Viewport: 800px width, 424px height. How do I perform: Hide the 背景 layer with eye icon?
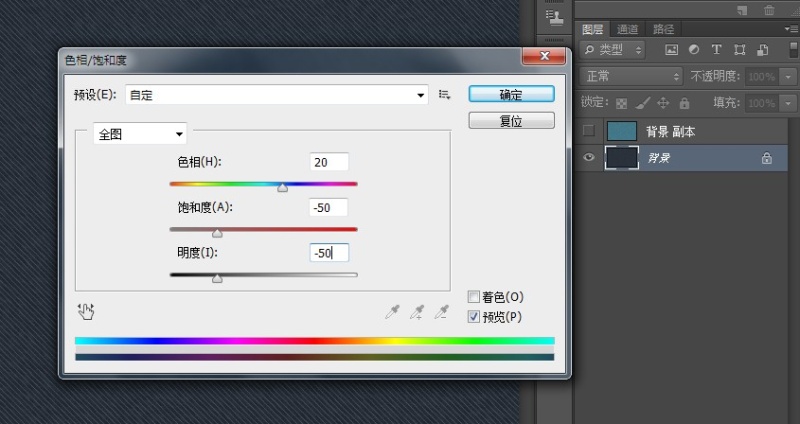pos(588,157)
